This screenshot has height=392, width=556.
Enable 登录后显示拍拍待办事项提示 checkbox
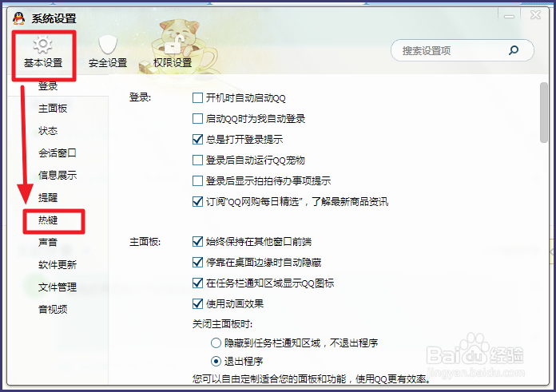click(x=197, y=181)
